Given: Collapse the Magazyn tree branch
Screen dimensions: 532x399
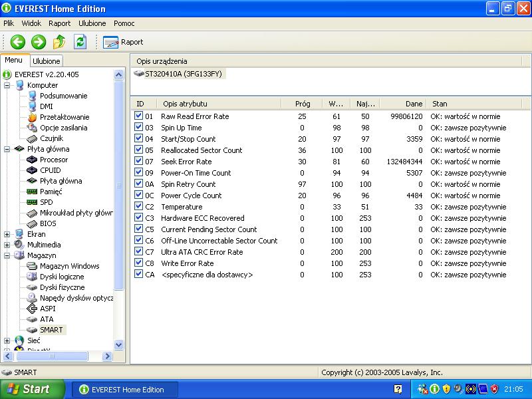Looking at the screenshot, I should [7, 255].
